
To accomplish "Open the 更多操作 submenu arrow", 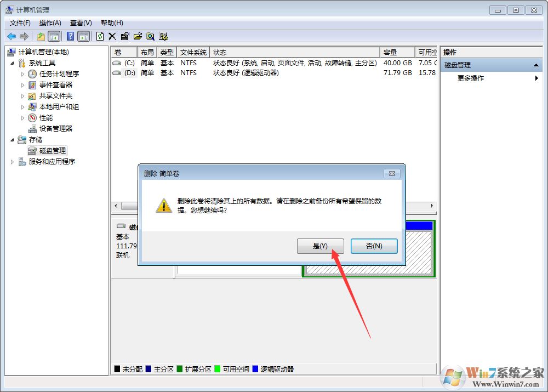I will [x=536, y=78].
